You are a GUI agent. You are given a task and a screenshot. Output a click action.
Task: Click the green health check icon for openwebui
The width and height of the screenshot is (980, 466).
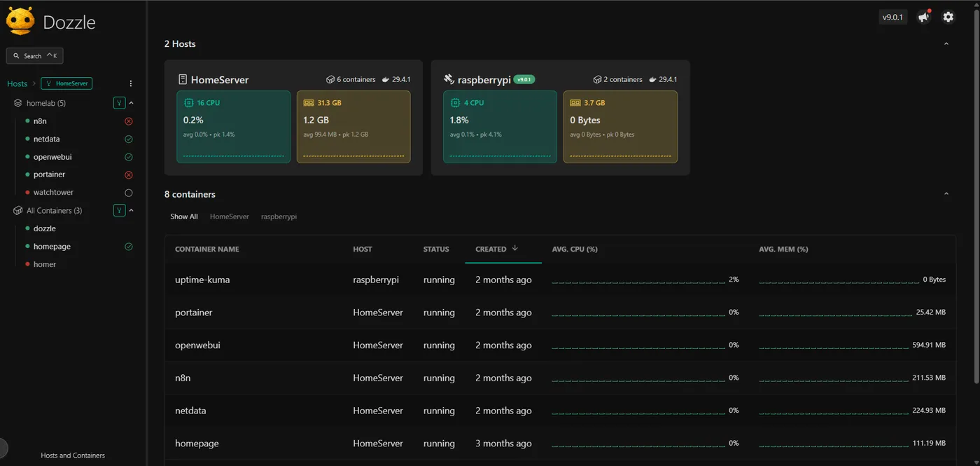click(x=128, y=157)
